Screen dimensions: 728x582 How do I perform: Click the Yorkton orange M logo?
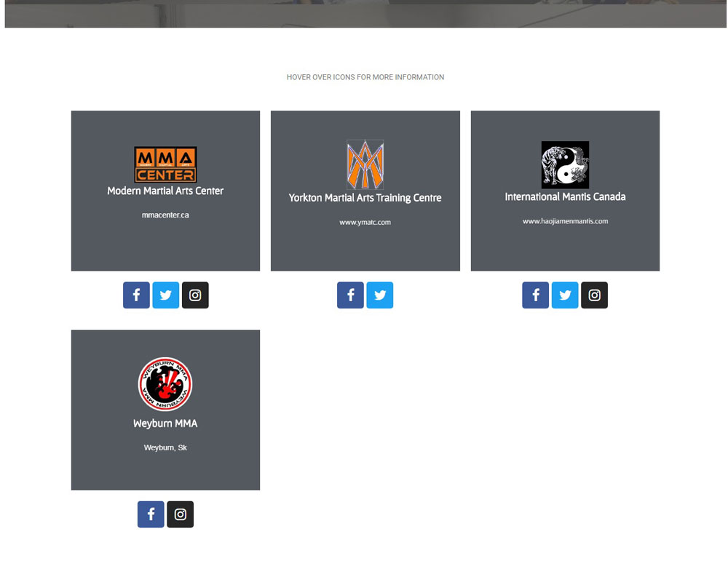(365, 164)
